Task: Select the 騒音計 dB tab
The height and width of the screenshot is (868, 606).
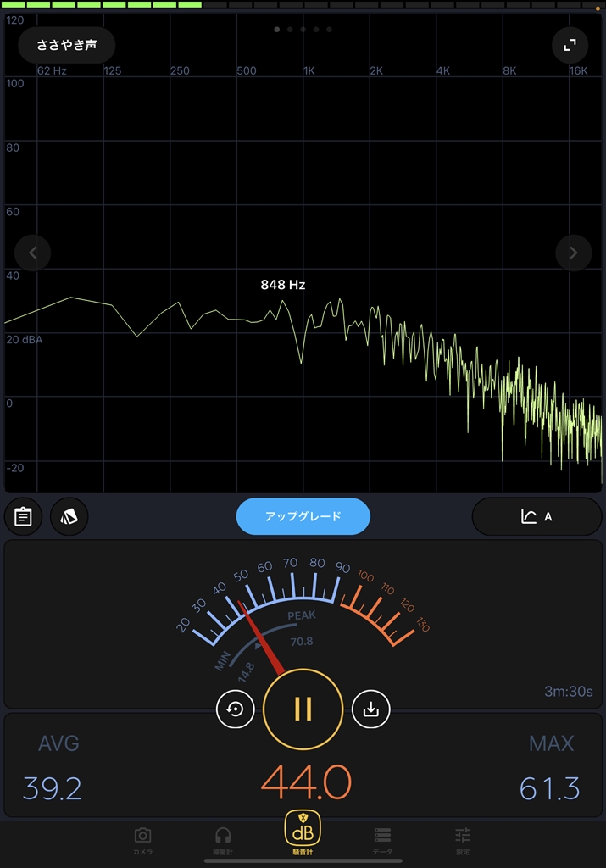Action: (x=303, y=836)
